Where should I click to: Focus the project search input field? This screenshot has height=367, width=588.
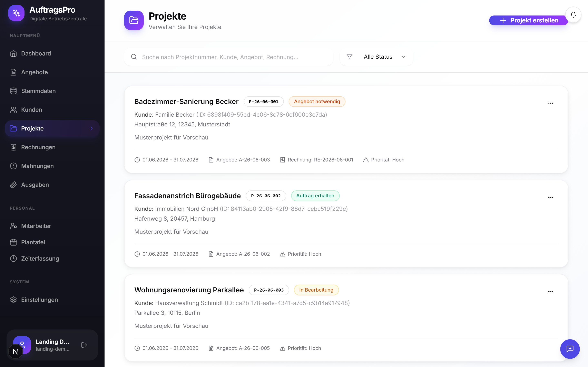[x=229, y=57]
